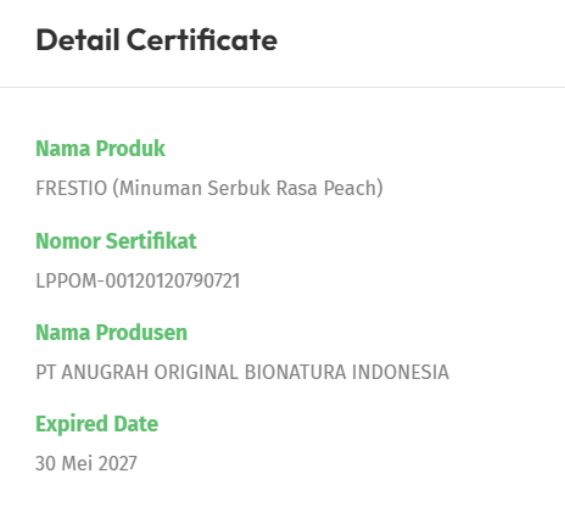Image resolution: width=565 pixels, height=505 pixels.
Task: Select the Expired Date label
Action: point(97,424)
